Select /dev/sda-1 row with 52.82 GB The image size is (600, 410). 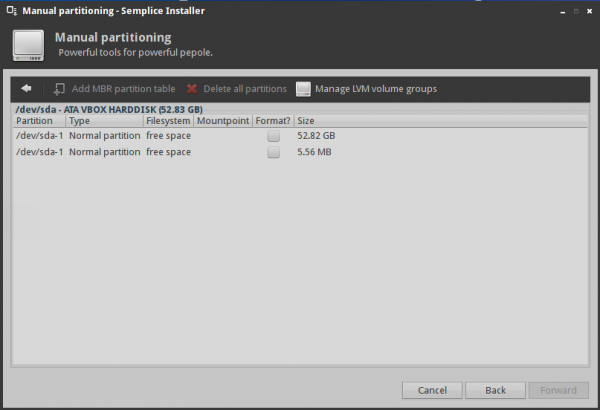click(300, 136)
